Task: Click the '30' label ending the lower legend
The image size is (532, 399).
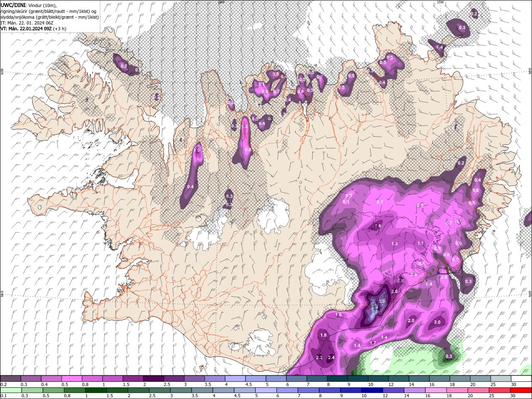Action: click(512, 396)
